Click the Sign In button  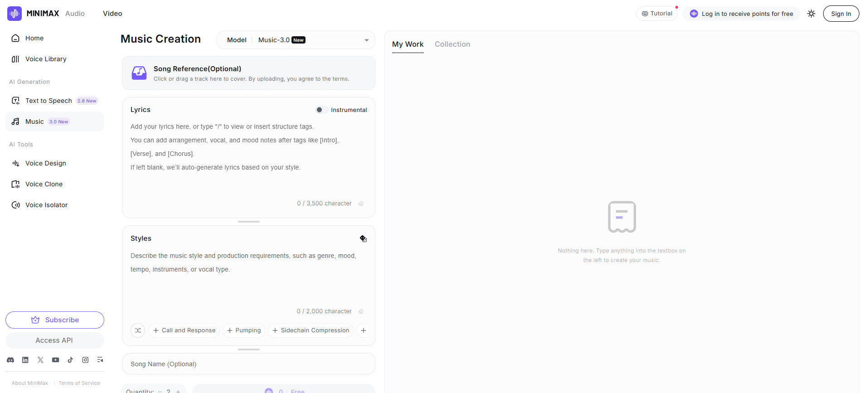(841, 14)
